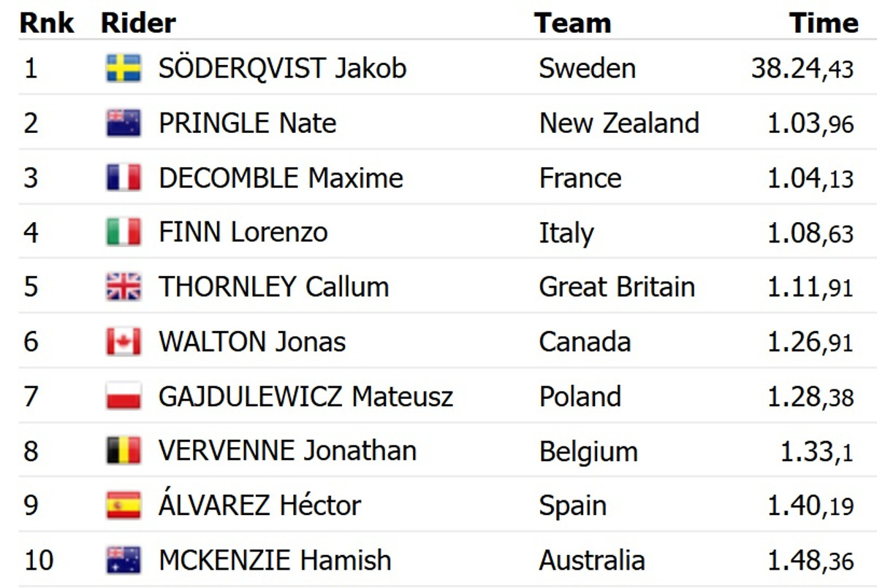Click the Team column header
The image size is (877, 588).
[572, 23]
